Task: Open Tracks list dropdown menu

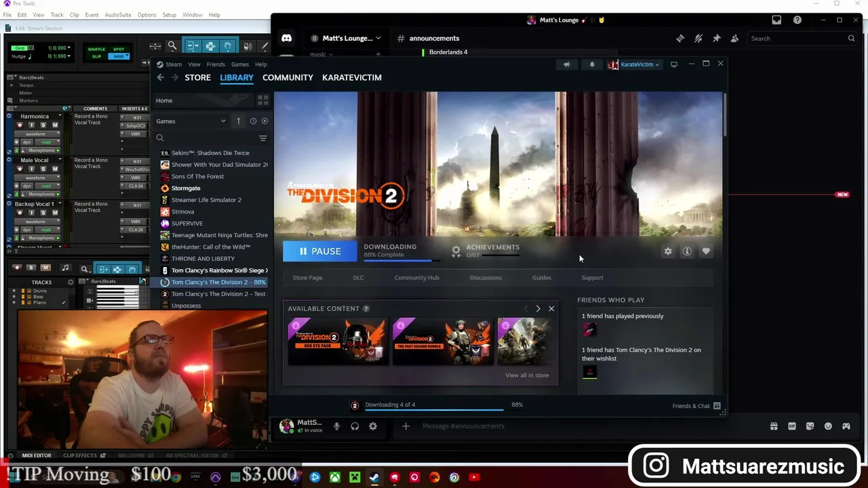Action: 71,282
